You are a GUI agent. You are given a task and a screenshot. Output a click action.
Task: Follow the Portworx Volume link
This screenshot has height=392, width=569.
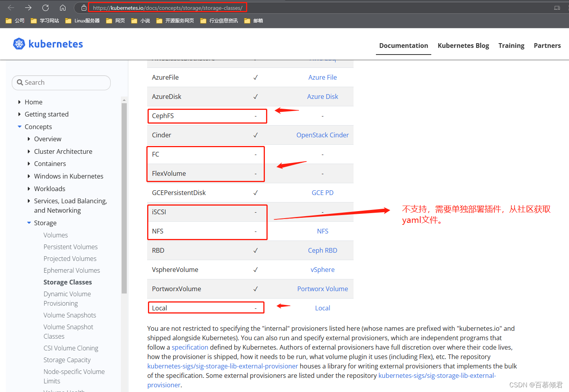click(x=323, y=289)
